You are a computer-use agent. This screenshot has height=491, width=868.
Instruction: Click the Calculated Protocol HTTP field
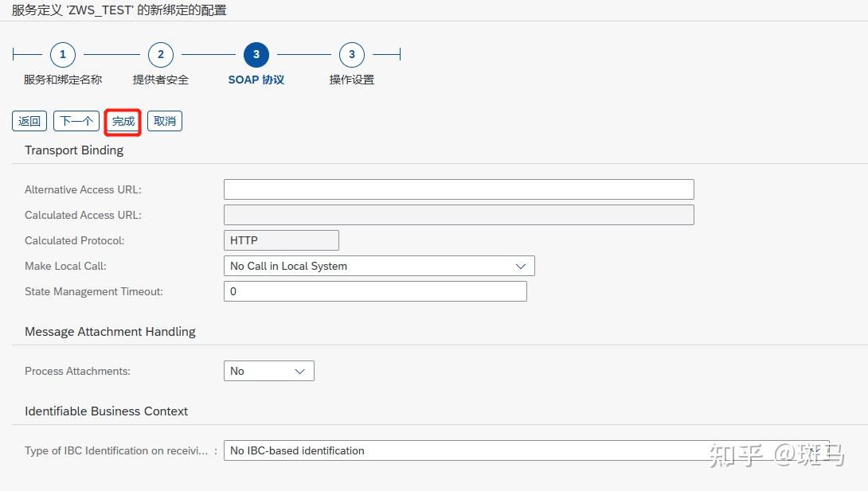pos(280,240)
